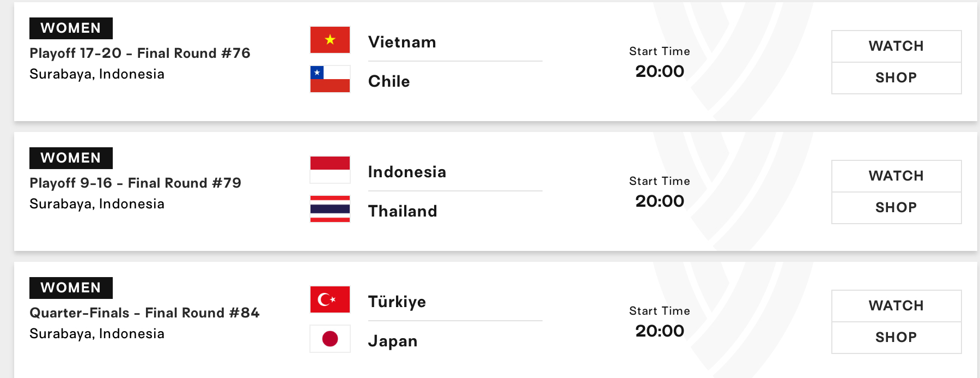Image resolution: width=980 pixels, height=378 pixels.
Task: Watch the Türkiye vs Japan match
Action: click(896, 306)
